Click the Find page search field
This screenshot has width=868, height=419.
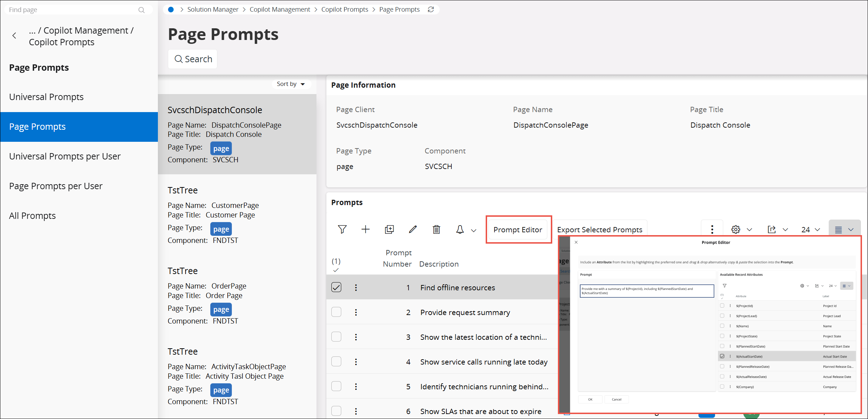click(x=71, y=10)
